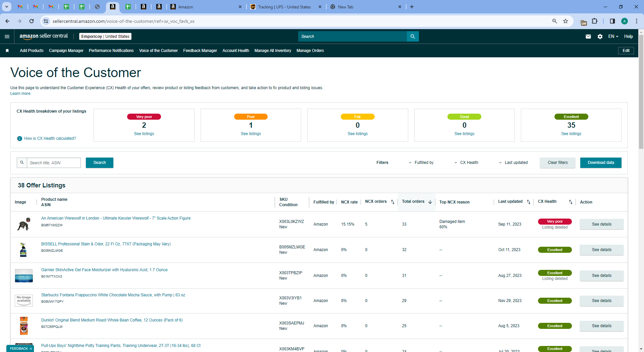Expand the Fulfilled by filter dropdown
Viewport: 644px width, 352px height.
click(421, 163)
